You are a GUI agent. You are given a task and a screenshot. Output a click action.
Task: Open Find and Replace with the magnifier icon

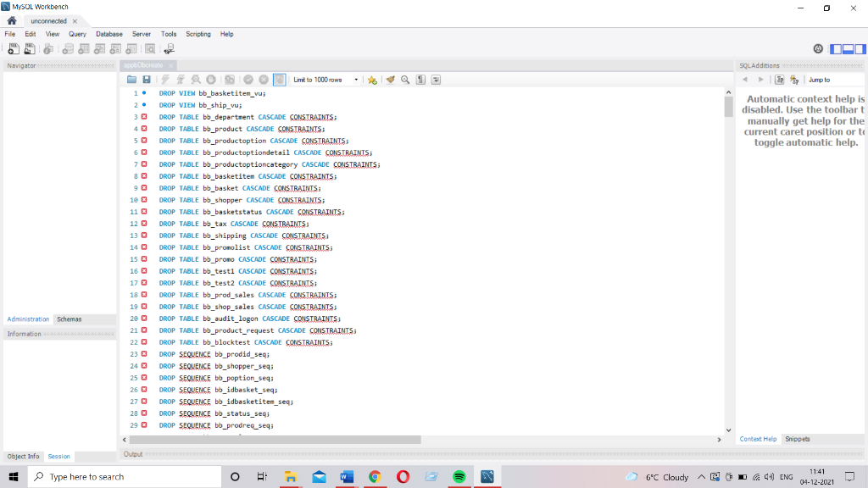[x=404, y=79]
